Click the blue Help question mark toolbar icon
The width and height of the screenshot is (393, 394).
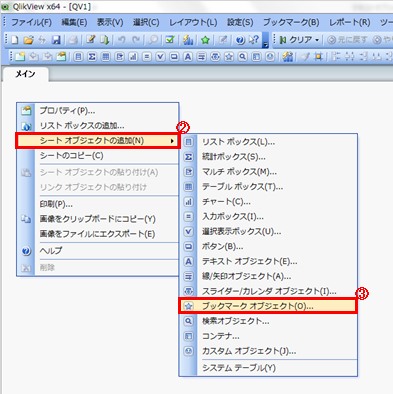(x=240, y=40)
